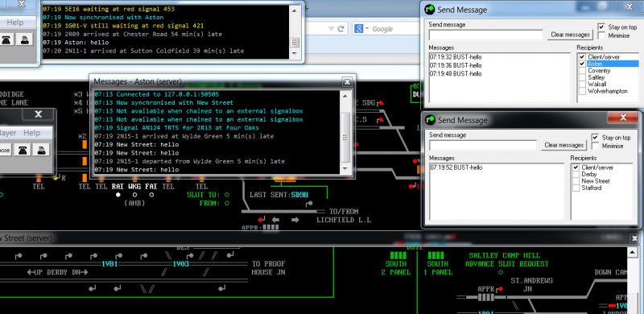Click the red signal beside SDG
This screenshot has width=644, height=314.
(x=381, y=103)
